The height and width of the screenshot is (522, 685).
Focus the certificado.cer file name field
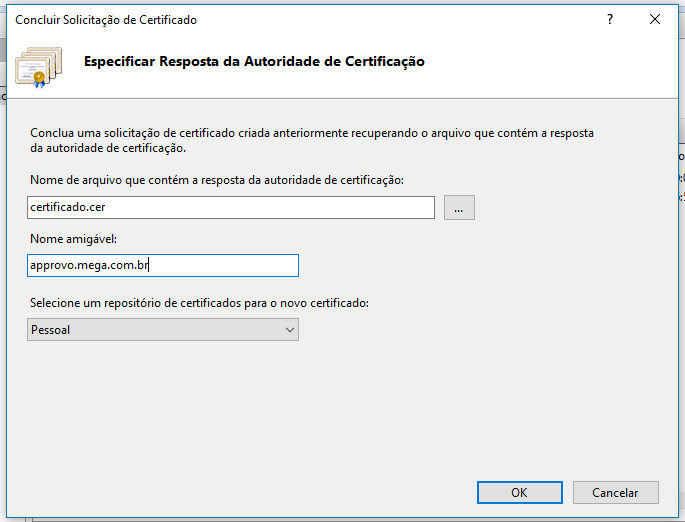231,207
